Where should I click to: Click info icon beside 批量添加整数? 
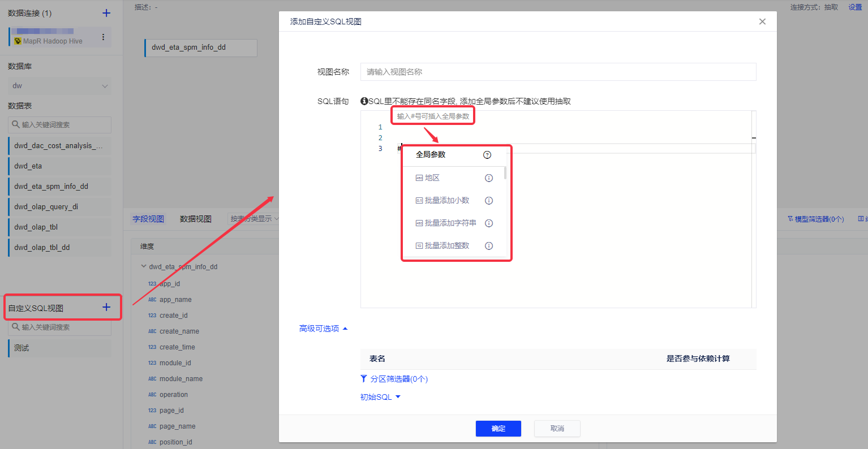[489, 246]
